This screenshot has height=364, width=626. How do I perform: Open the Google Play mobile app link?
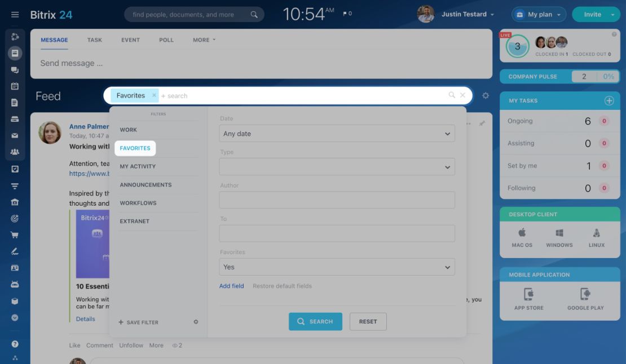click(x=585, y=299)
